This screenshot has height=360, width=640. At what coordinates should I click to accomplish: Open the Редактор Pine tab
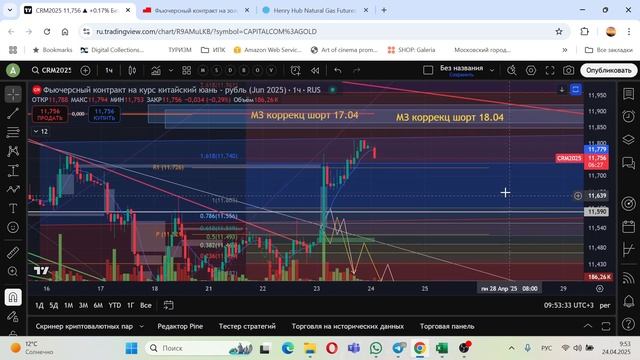click(180, 326)
